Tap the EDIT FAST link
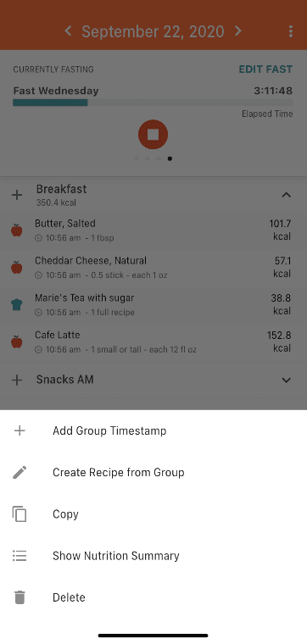307x644 pixels. (x=265, y=69)
